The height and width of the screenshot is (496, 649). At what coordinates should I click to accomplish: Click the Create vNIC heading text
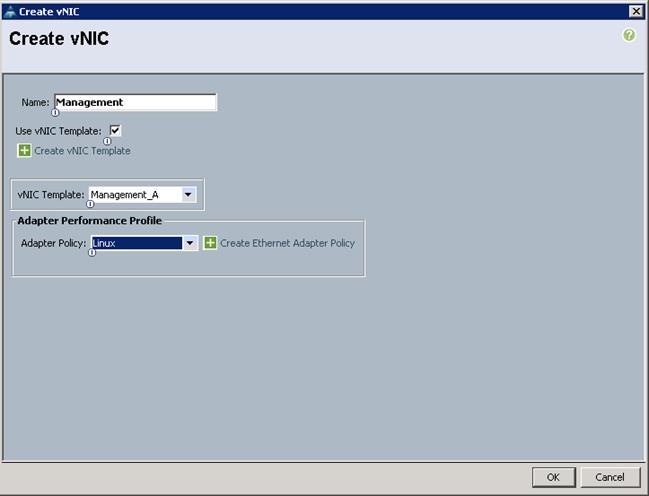[59, 39]
